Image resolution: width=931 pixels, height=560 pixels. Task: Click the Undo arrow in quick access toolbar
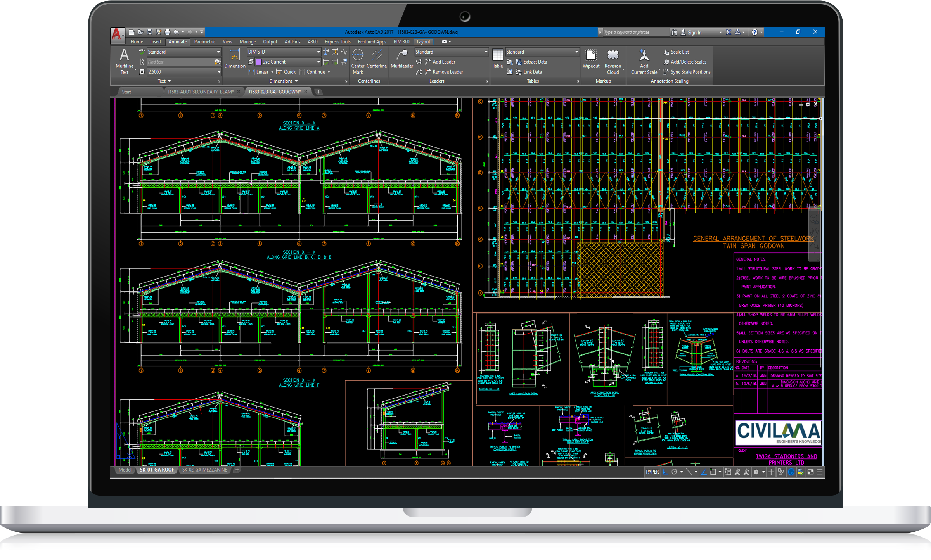177,32
